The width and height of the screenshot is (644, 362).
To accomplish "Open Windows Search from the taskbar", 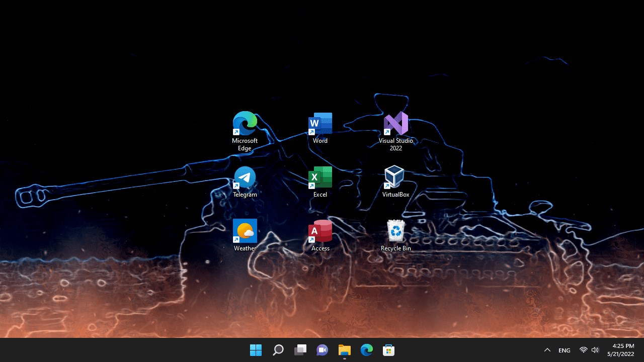I will click(x=278, y=349).
